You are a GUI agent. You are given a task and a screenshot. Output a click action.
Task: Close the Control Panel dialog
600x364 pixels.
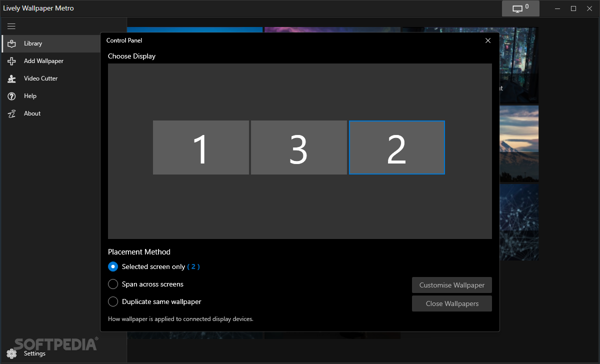tap(488, 40)
